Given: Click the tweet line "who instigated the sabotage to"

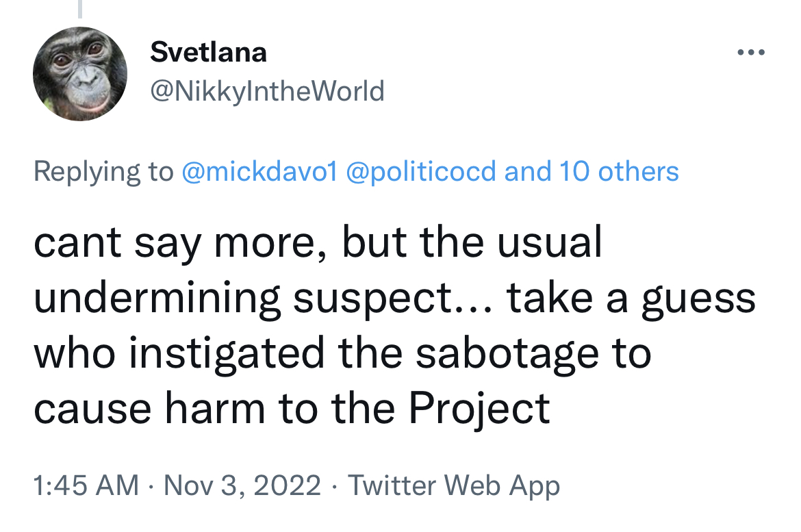Looking at the screenshot, I should 342,354.
